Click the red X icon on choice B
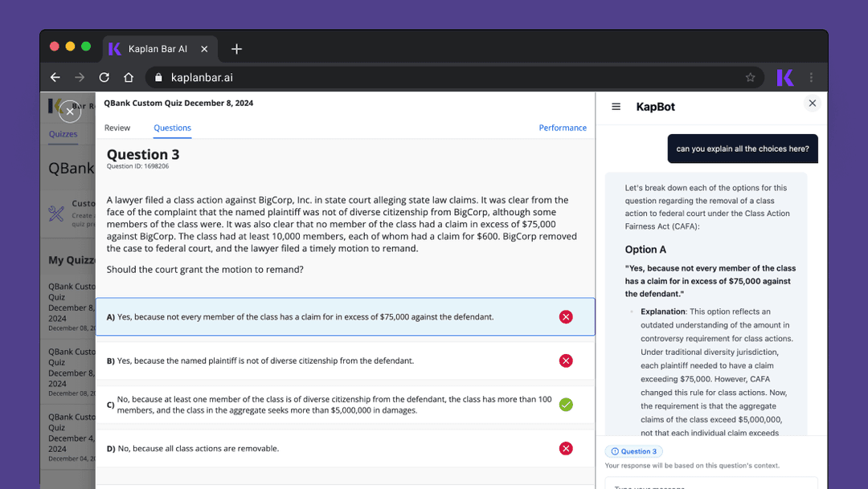Viewport: 868px width, 489px height. [x=566, y=361]
